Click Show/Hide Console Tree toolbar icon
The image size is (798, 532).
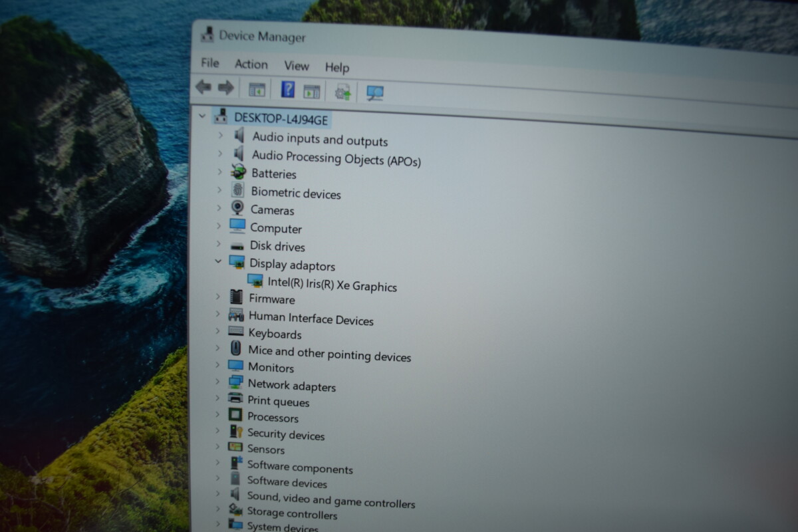point(257,89)
